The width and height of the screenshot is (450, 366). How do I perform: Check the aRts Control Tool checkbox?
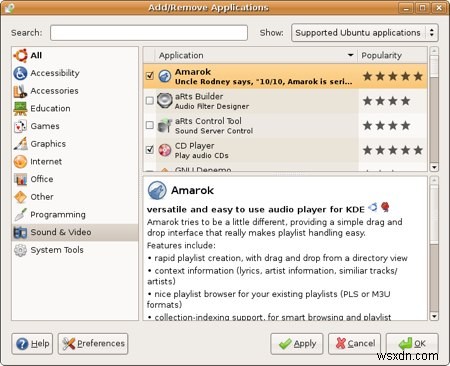(x=150, y=125)
